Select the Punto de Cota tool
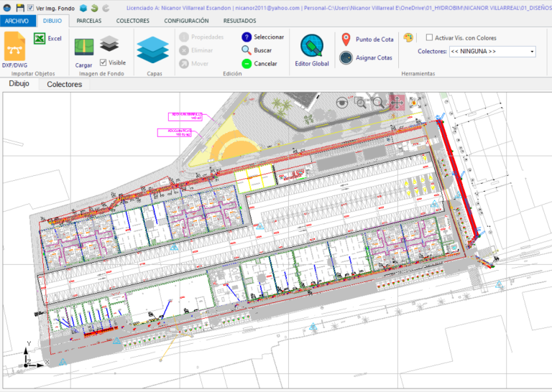This screenshot has height=392, width=552. pyautogui.click(x=367, y=39)
